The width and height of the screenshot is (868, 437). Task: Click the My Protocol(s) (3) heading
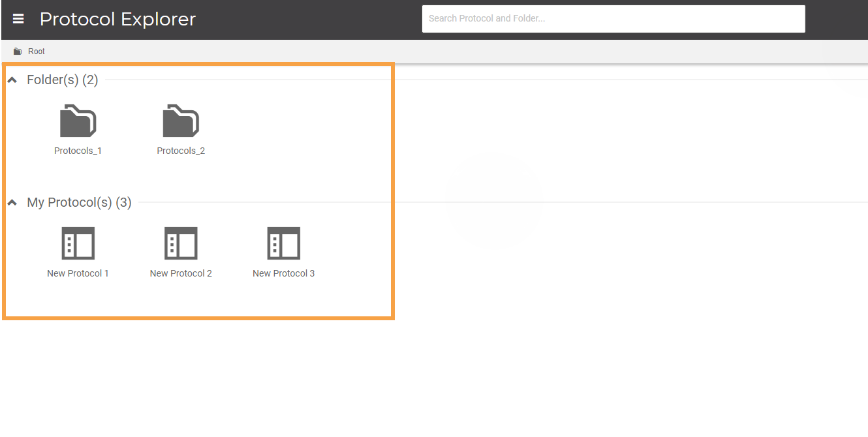coord(79,203)
